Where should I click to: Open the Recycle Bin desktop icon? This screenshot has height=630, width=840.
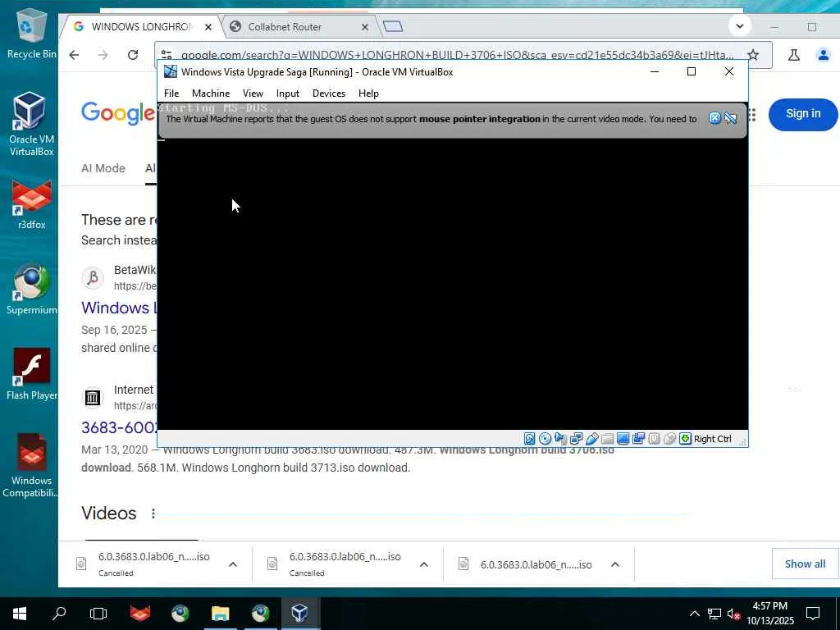31,34
